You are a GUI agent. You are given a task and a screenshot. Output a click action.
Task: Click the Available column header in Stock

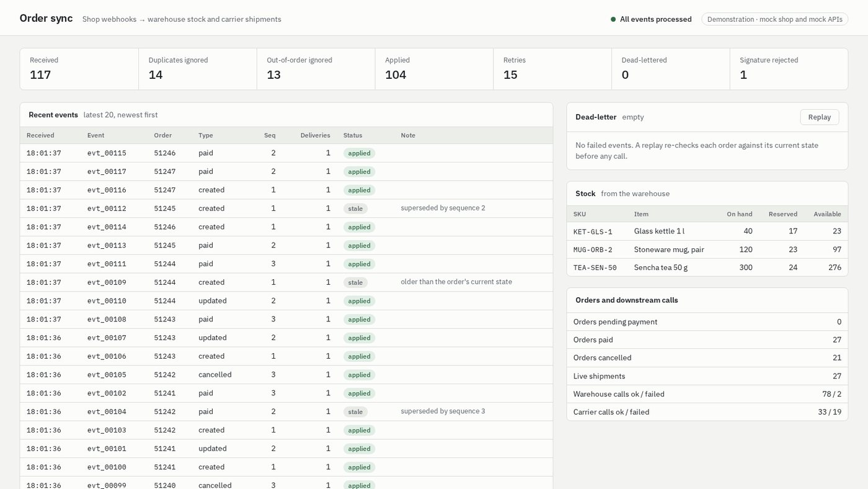[827, 214]
